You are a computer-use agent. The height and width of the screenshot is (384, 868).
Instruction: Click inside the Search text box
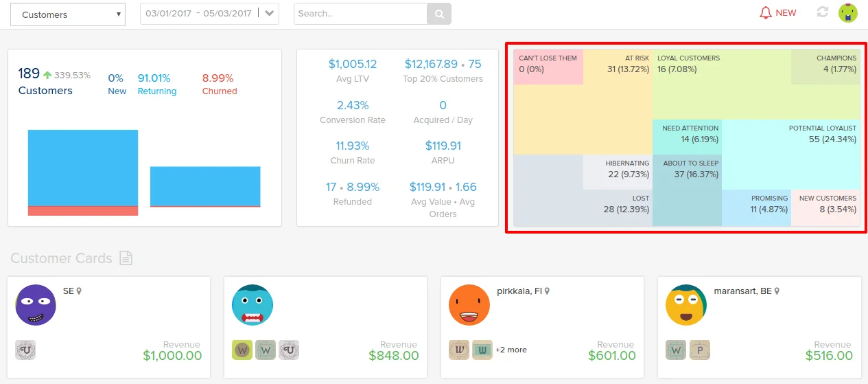[360, 14]
